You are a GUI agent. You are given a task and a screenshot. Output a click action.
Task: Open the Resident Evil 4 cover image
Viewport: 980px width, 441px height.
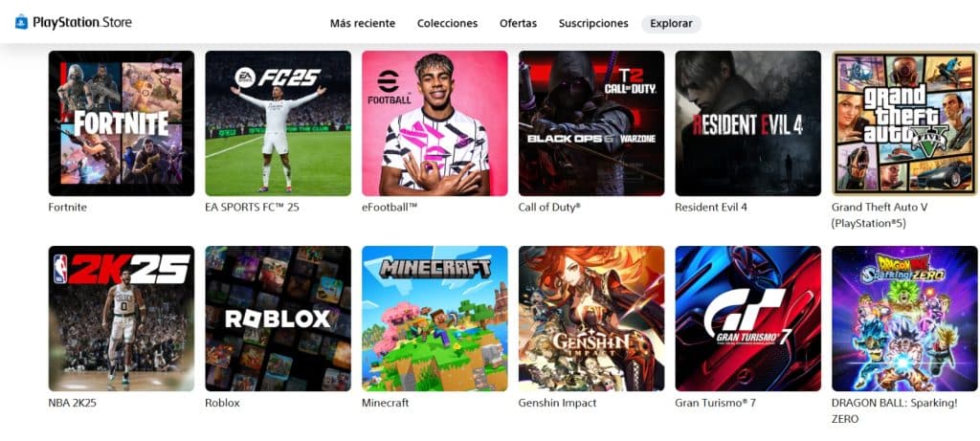748,123
